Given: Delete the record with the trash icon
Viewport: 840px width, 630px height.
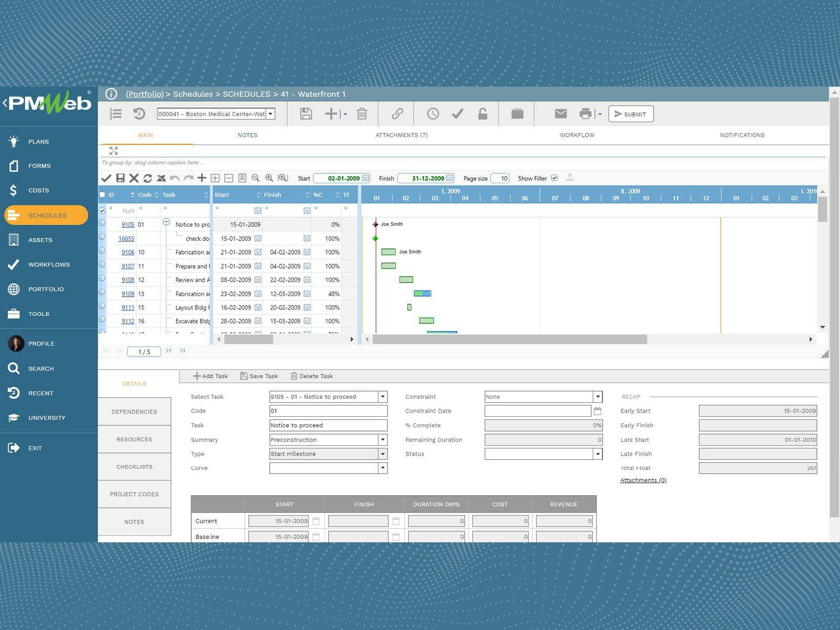Looking at the screenshot, I should point(362,114).
